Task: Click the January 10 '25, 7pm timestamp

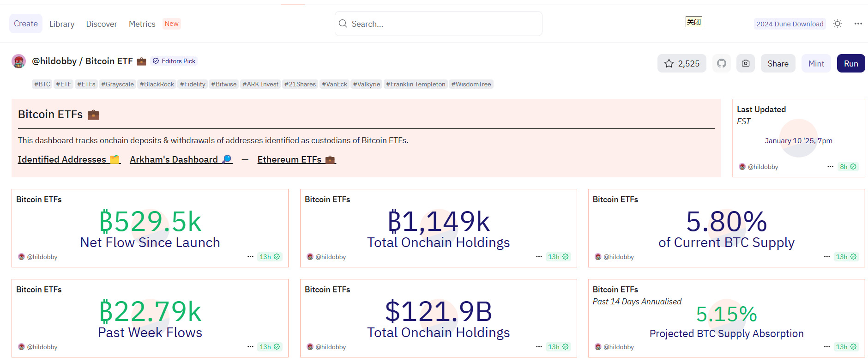Action: click(x=799, y=140)
